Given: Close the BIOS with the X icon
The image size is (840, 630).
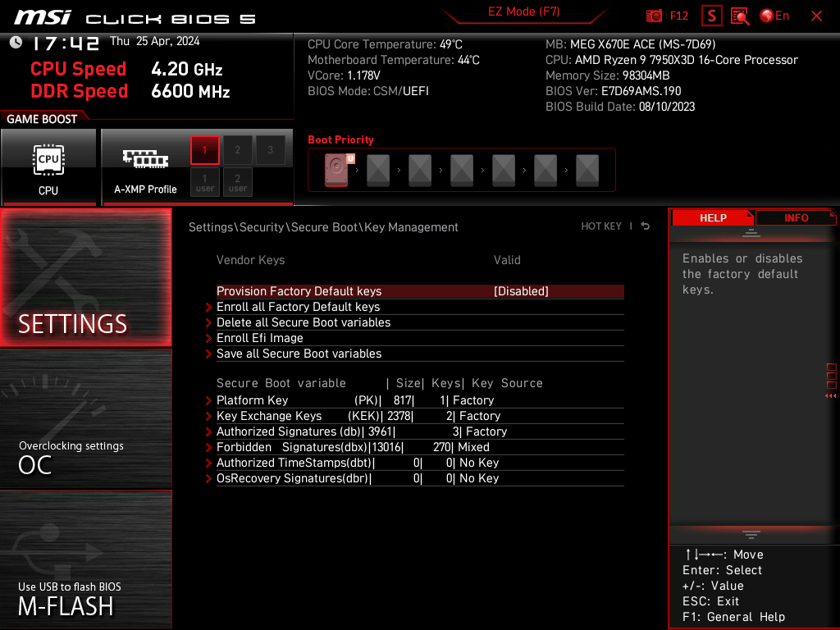Looking at the screenshot, I should click(x=816, y=16).
